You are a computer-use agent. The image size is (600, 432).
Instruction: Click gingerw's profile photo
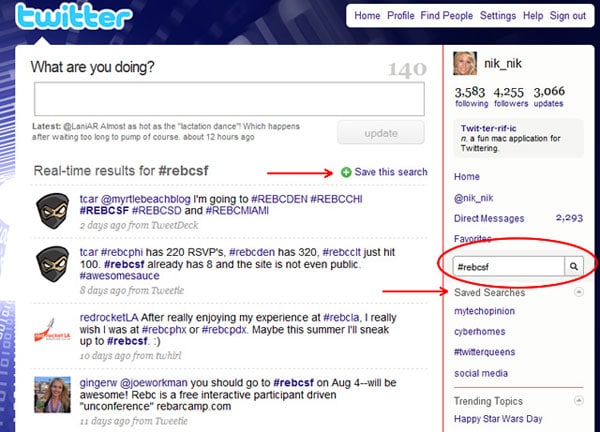click(52, 394)
